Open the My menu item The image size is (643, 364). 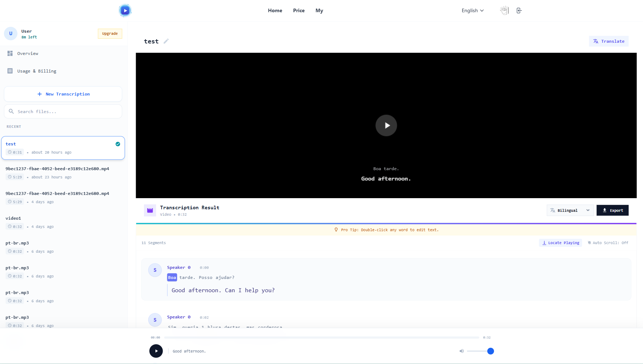click(x=319, y=10)
